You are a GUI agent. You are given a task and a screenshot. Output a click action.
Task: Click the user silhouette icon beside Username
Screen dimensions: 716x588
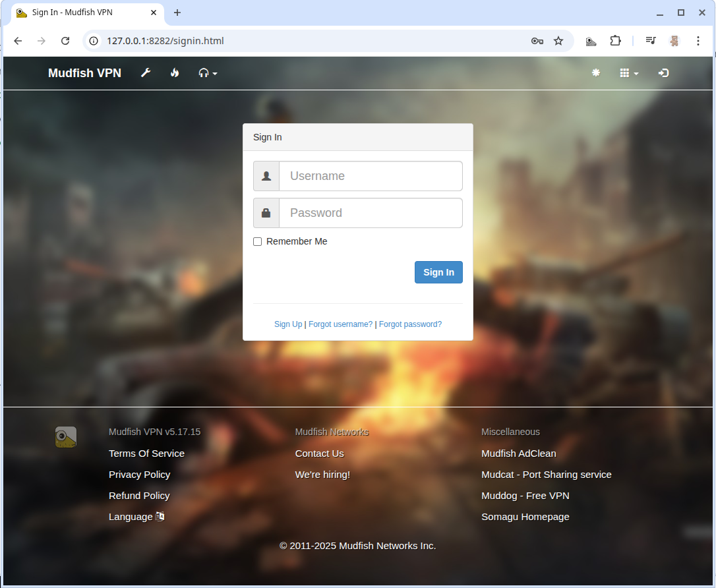click(266, 176)
